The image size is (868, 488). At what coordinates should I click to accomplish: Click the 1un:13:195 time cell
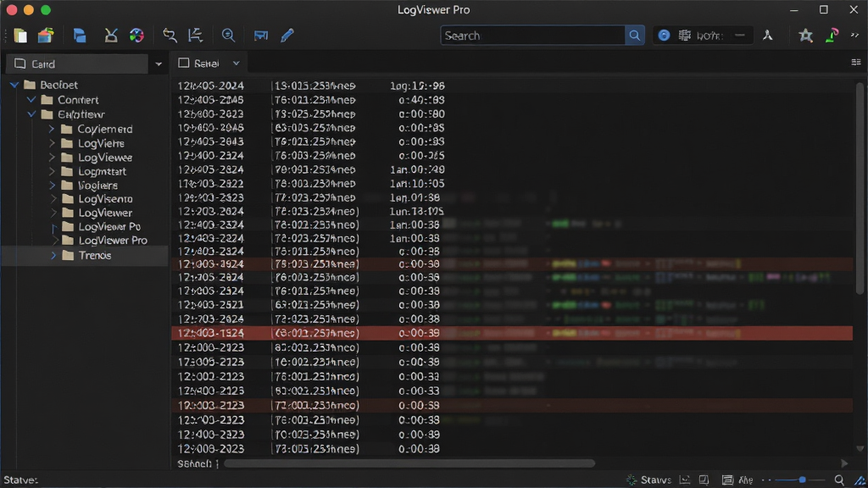coord(417,211)
